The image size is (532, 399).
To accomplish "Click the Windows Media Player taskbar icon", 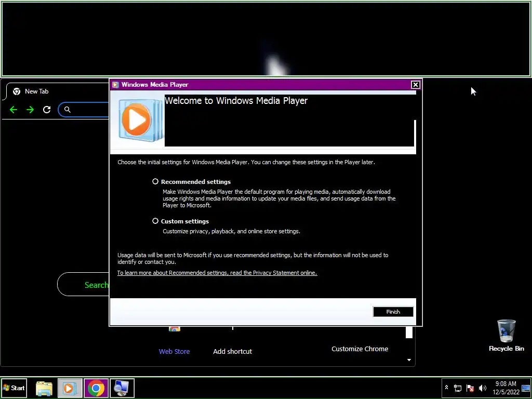I will click(x=70, y=388).
